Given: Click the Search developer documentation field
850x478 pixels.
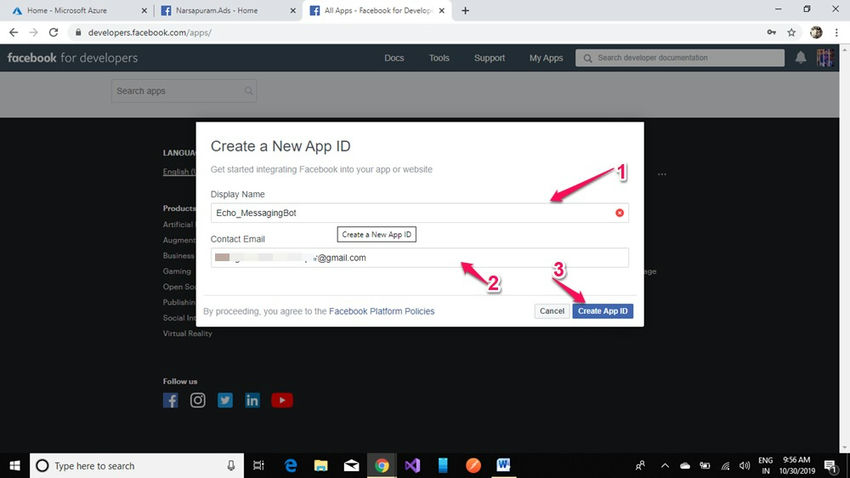Looking at the screenshot, I should pyautogui.click(x=680, y=58).
